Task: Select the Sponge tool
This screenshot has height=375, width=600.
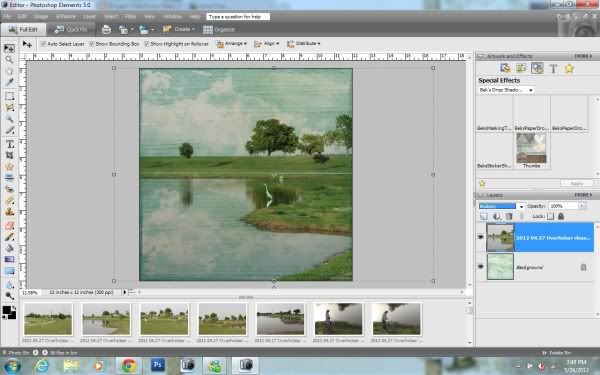Action: pyautogui.click(x=9, y=296)
